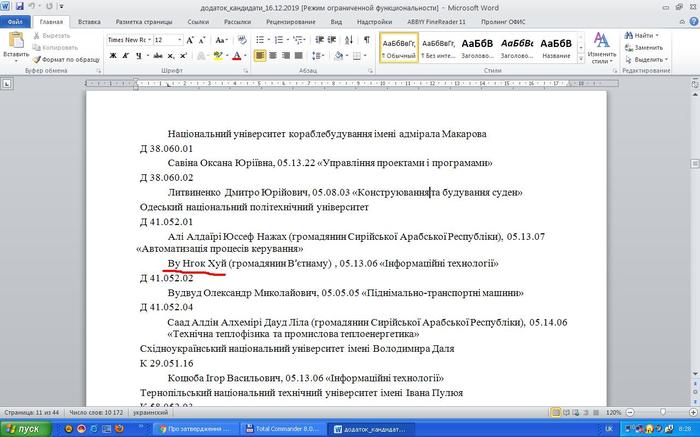Apply strikethrough formatting
Image resolution: width=700 pixels, height=437 pixels.
(x=158, y=56)
